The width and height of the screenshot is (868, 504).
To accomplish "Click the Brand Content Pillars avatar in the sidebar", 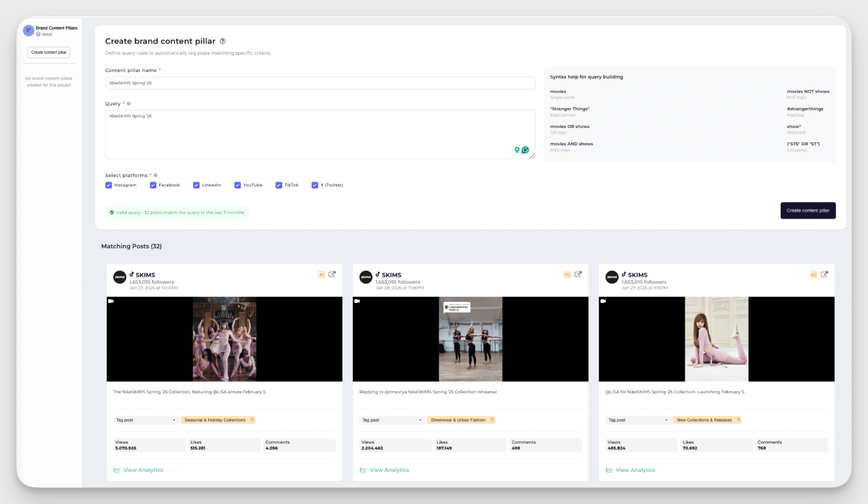I will pyautogui.click(x=28, y=30).
